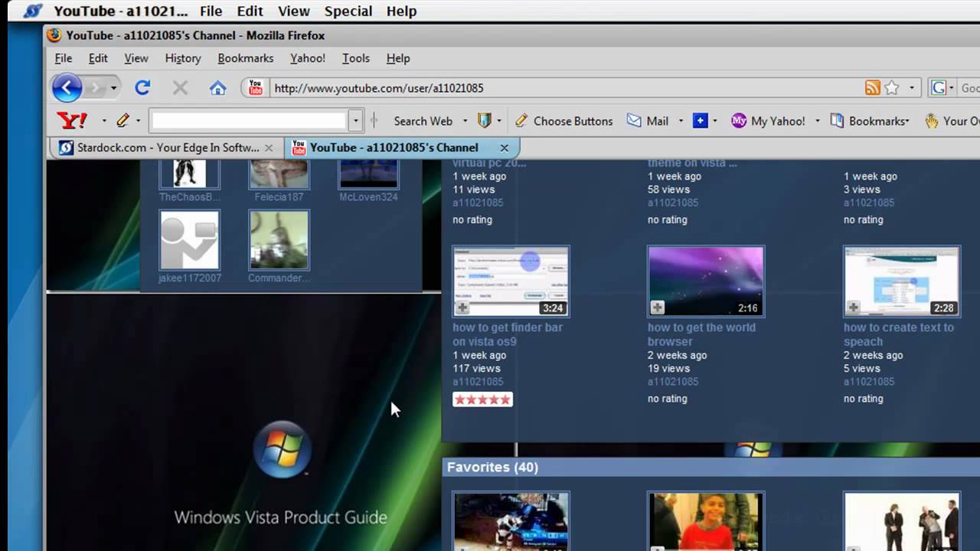The width and height of the screenshot is (980, 551).
Task: Open Yahoo toolbar search box dropdown
Action: pos(355,121)
